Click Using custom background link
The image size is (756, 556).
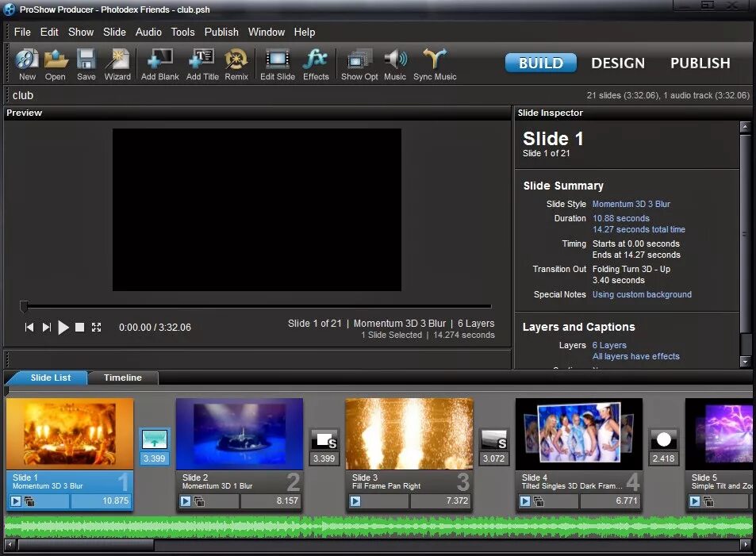tap(642, 294)
